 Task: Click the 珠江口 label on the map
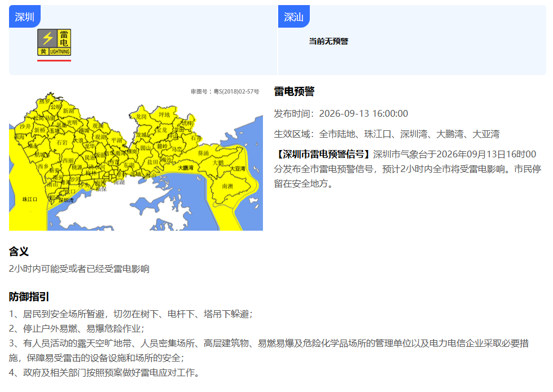[30, 200]
